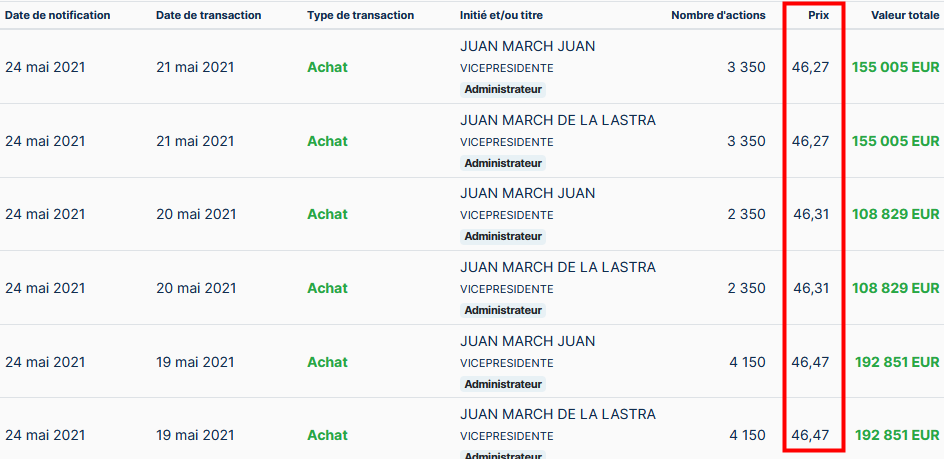Select 2 350 shares in JUAN MARCH JUAN's row
The height and width of the screenshot is (459, 944).
pyautogui.click(x=746, y=214)
